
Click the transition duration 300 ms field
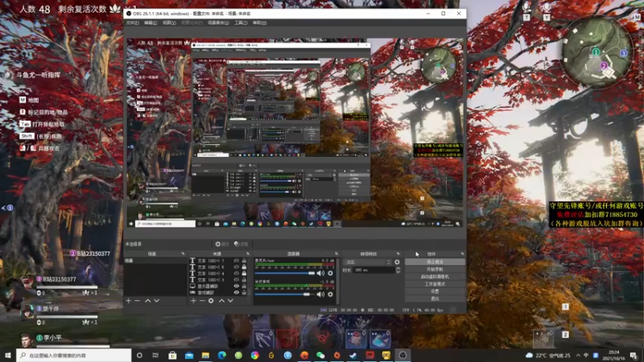pyautogui.click(x=374, y=270)
